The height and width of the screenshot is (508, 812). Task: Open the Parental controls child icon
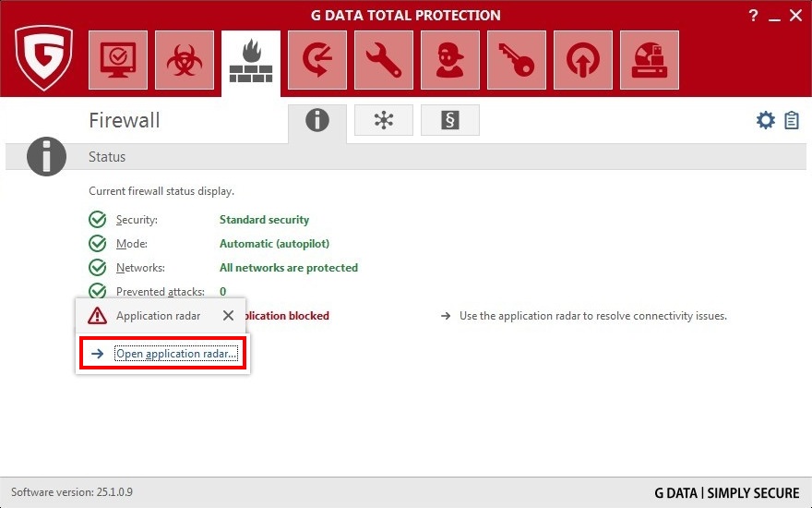450,60
